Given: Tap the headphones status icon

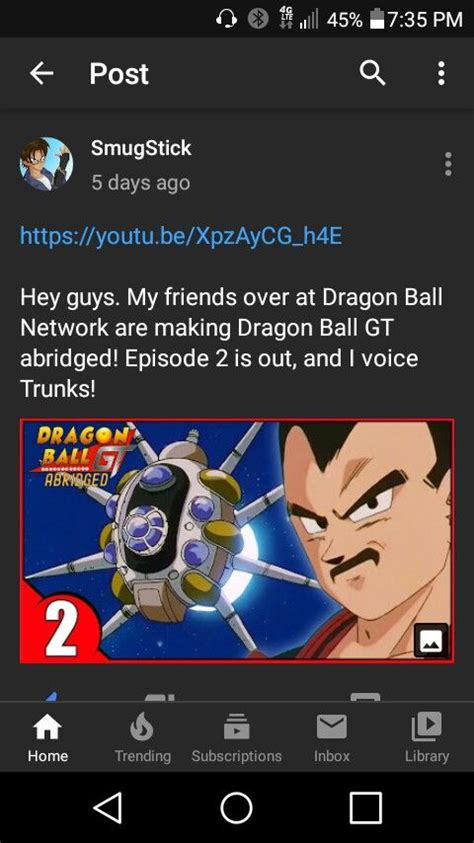Looking at the screenshot, I should [226, 19].
